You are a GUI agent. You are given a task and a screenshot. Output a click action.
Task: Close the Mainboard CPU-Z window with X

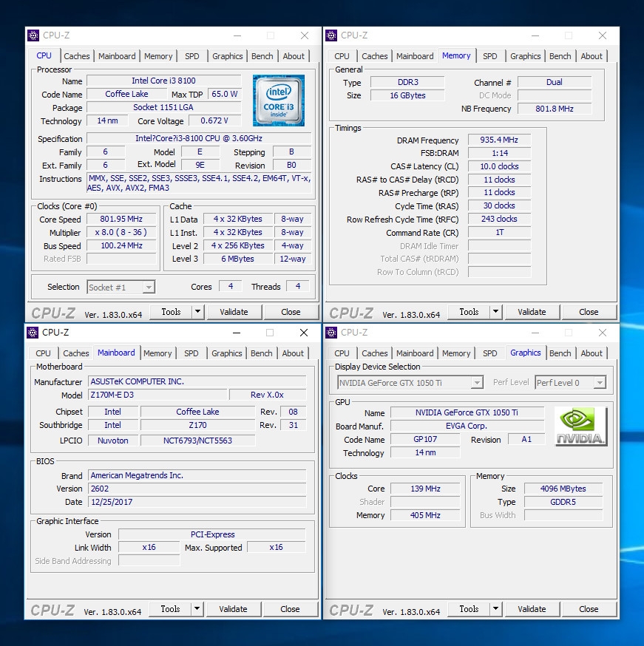tap(304, 333)
